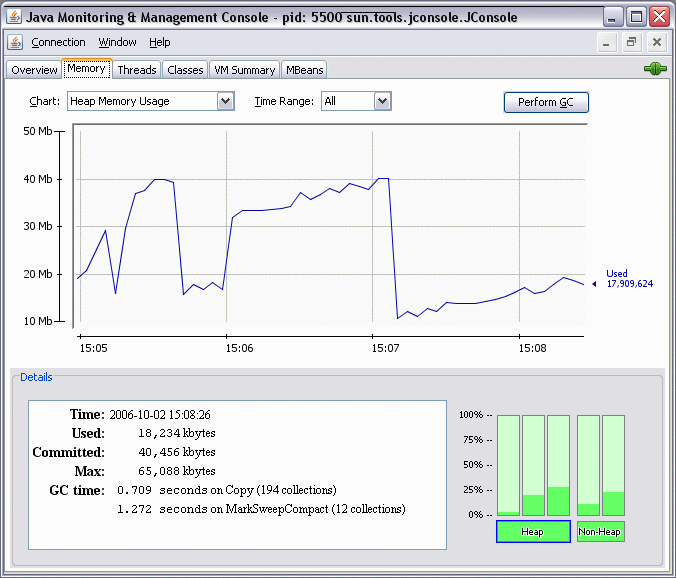The width and height of the screenshot is (676, 578).
Task: Restore the inner connection frame from the menu bar
Action: tap(631, 42)
